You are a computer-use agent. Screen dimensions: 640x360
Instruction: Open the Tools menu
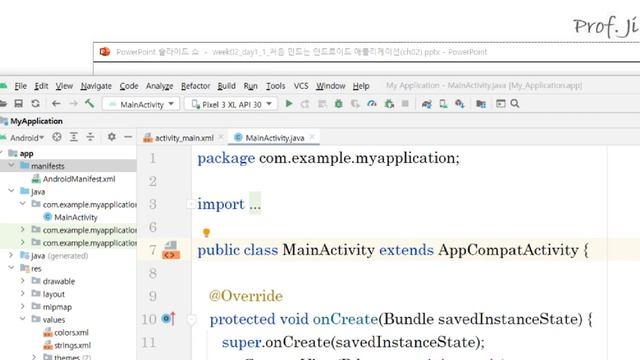(x=276, y=86)
